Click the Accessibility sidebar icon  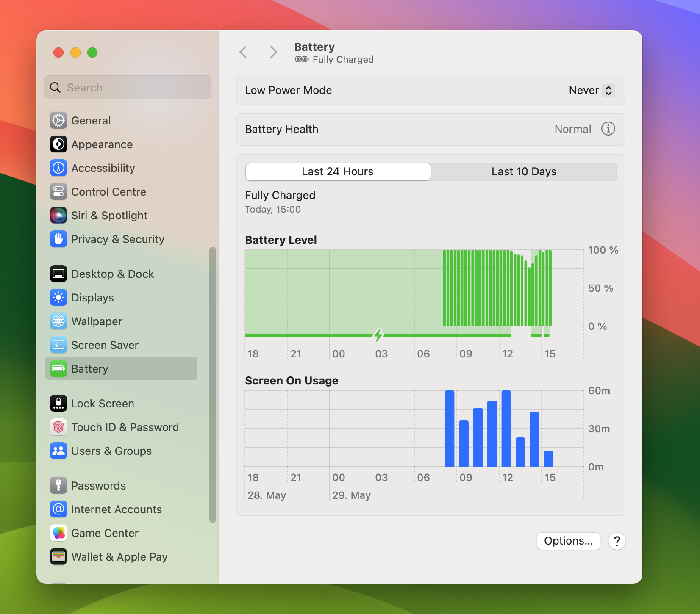pyautogui.click(x=58, y=168)
